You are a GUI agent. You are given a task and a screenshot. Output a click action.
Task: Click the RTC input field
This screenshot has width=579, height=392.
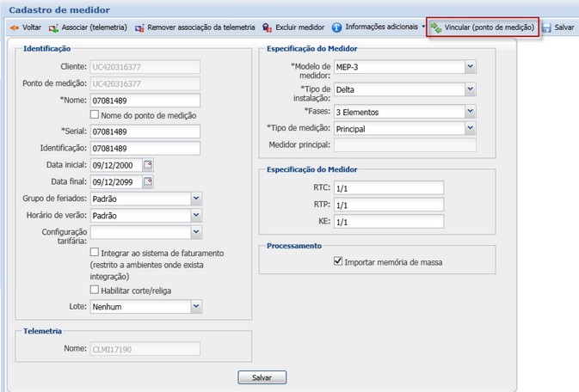(x=388, y=188)
